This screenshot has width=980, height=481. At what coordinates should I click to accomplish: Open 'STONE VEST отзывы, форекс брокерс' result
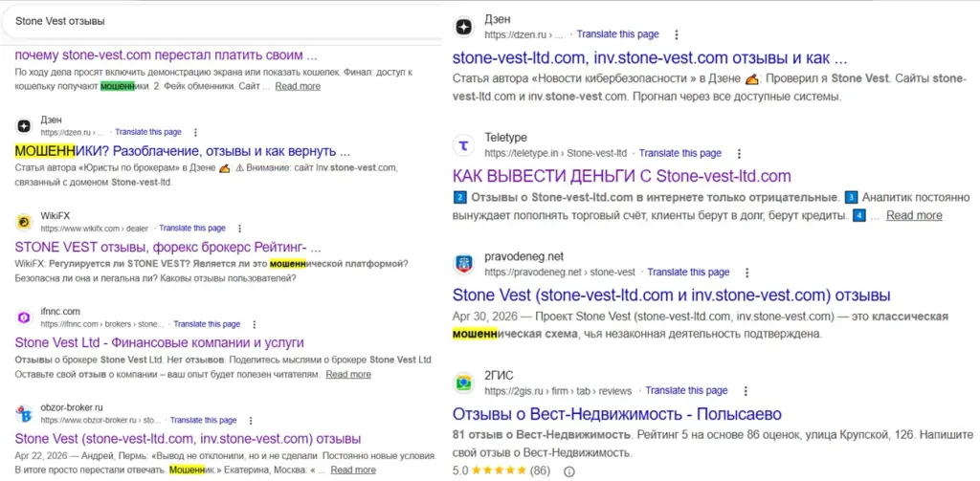(x=167, y=247)
